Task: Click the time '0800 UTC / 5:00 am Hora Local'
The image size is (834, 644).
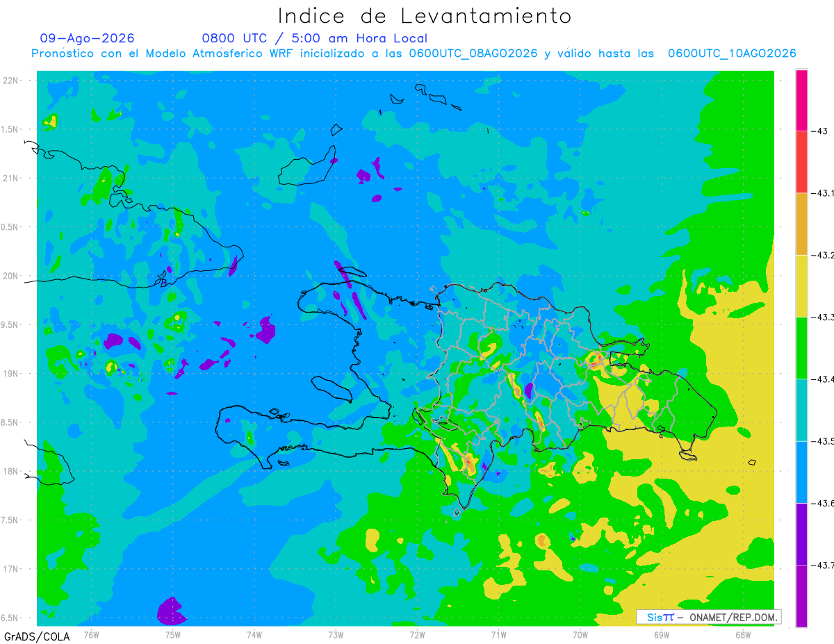Action: tap(314, 38)
